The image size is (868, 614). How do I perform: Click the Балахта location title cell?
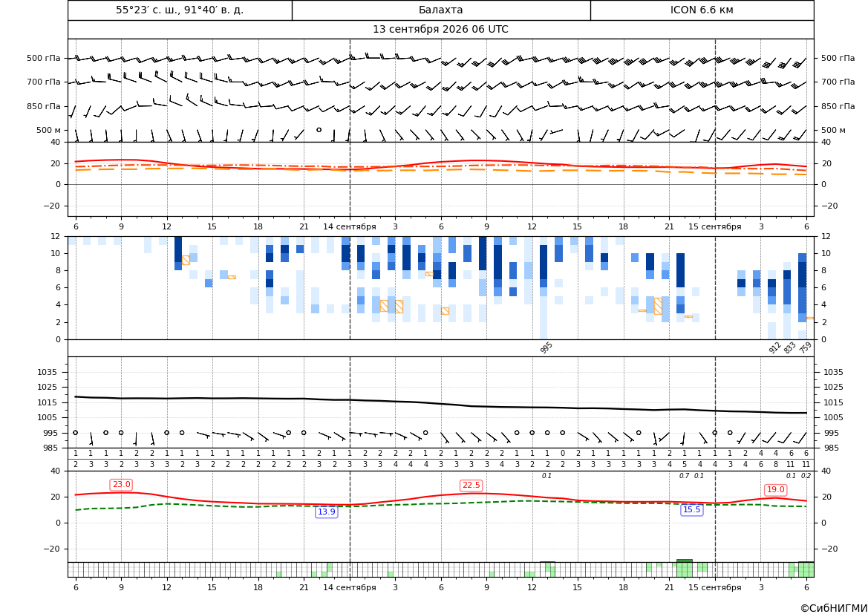[441, 10]
